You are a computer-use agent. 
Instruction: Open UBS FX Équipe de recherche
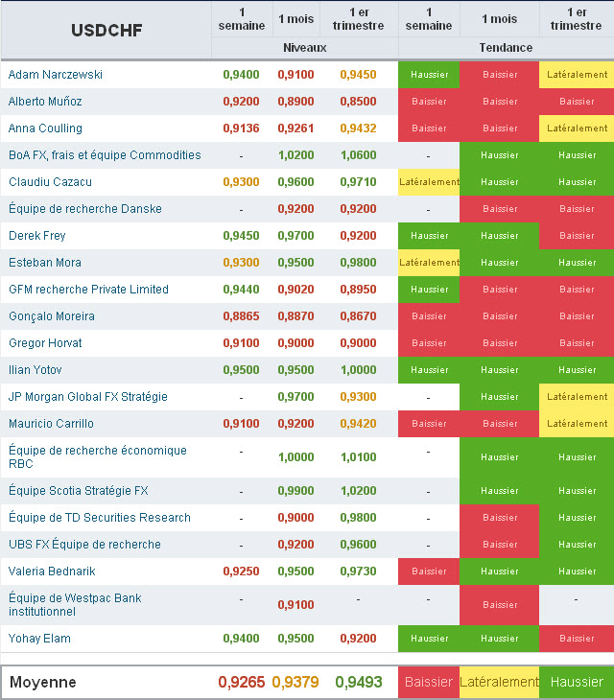pyautogui.click(x=84, y=545)
